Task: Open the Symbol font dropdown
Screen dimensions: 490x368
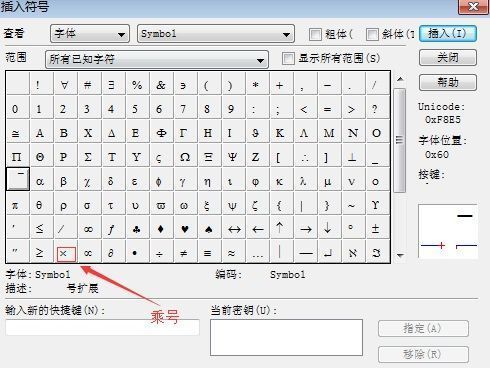Action: point(216,34)
